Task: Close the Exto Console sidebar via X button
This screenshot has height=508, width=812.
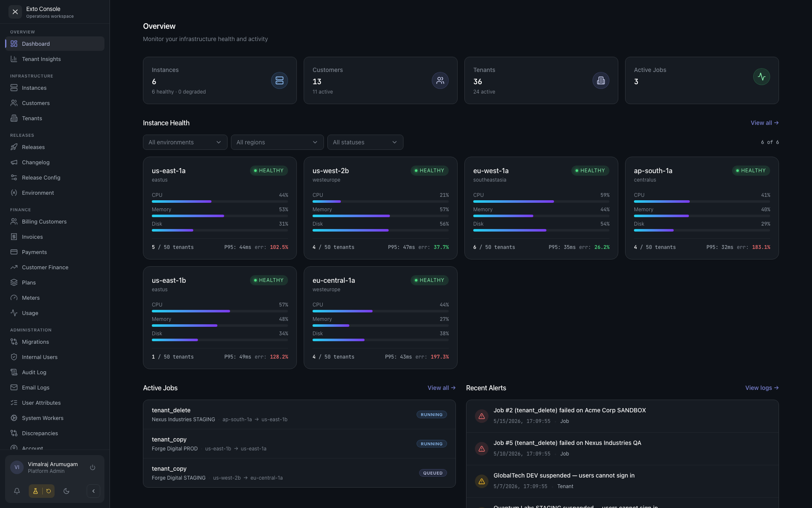Action: click(15, 12)
